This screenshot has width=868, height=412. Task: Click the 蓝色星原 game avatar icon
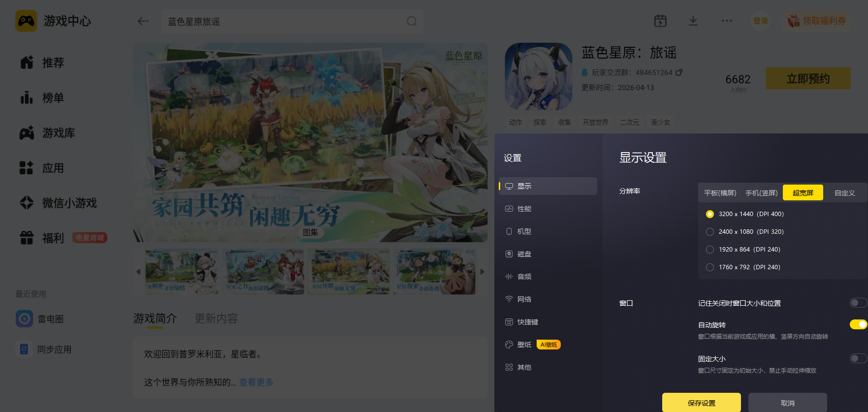(539, 76)
